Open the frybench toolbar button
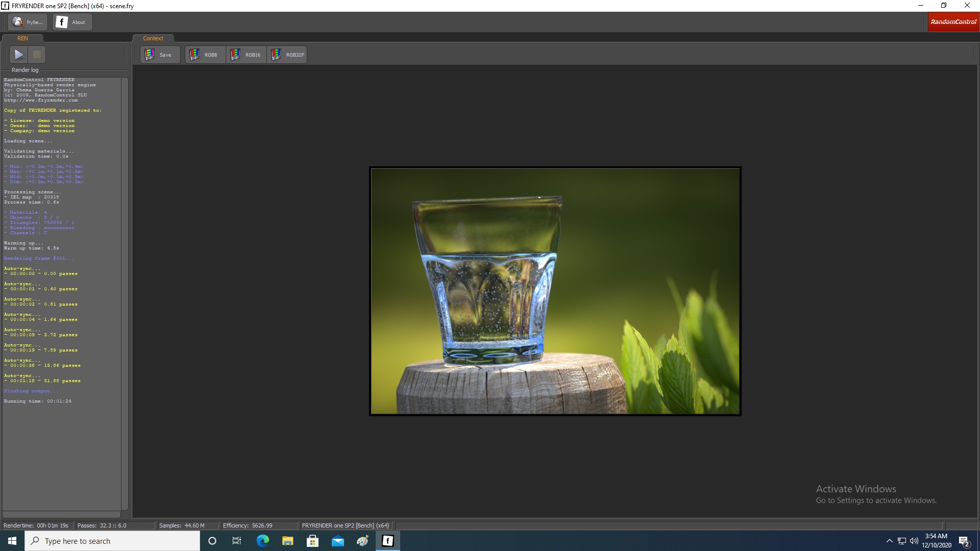Screen dimensions: 980x551 (28, 22)
